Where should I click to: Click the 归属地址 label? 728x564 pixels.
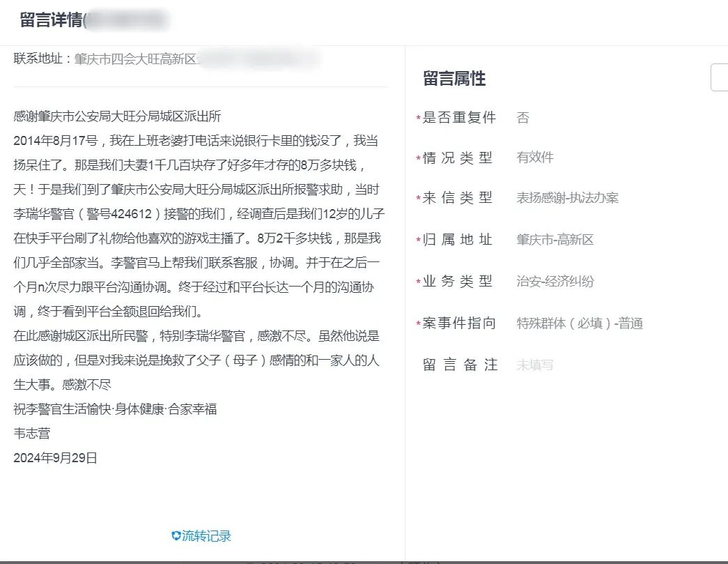457,240
